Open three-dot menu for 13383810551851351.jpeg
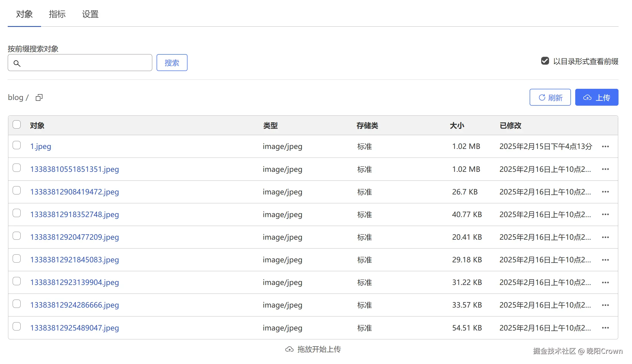632x364 pixels. coord(605,169)
